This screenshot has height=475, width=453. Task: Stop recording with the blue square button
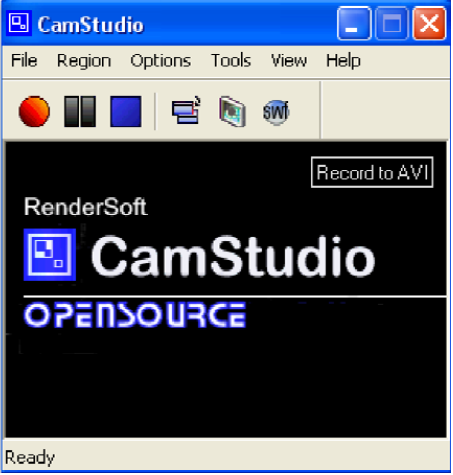coord(126,112)
